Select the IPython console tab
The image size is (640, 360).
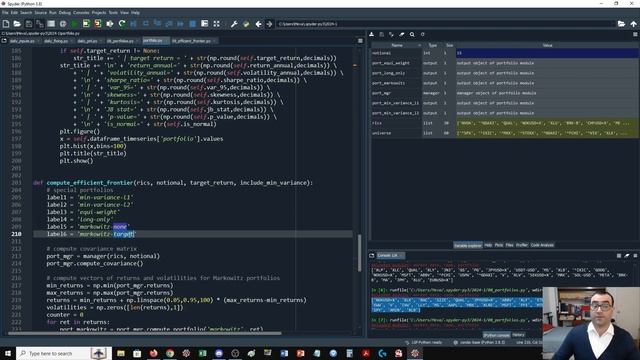point(496,335)
